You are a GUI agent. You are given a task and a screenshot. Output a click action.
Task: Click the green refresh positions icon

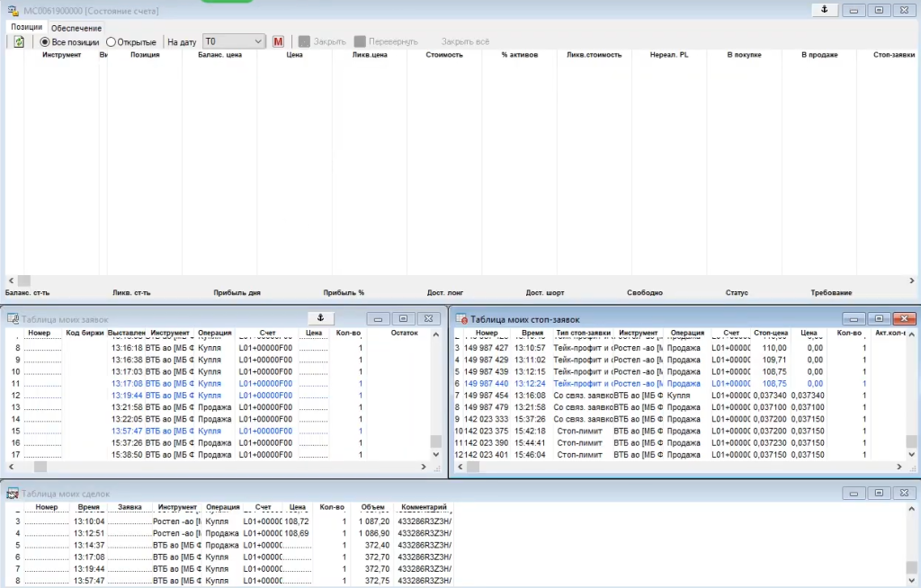tap(19, 42)
